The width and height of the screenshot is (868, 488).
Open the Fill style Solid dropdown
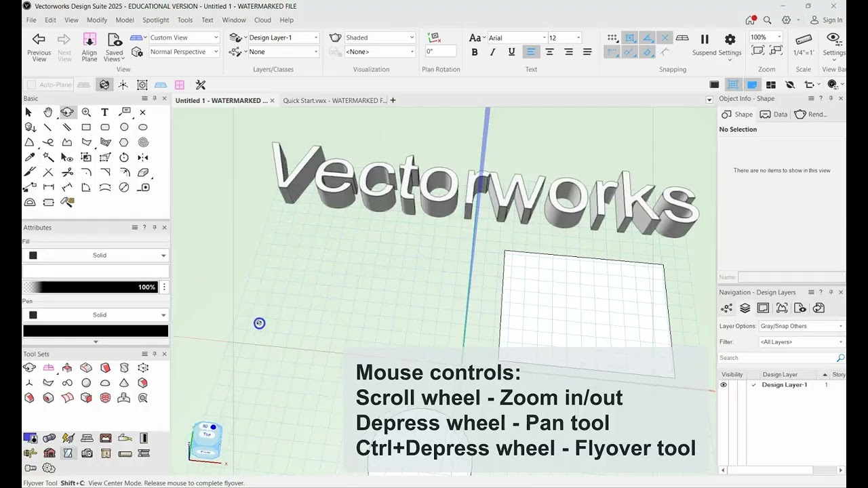click(x=96, y=256)
